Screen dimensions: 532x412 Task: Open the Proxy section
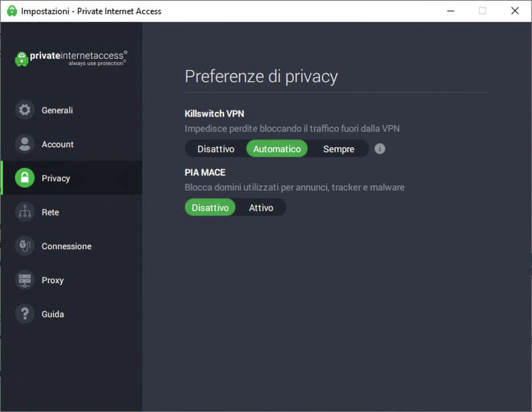click(72, 280)
